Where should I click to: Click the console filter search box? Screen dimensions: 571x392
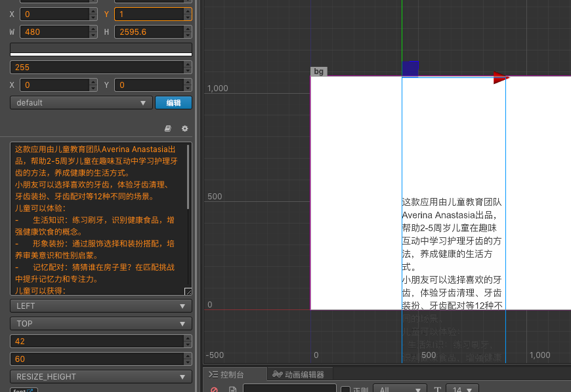[289, 388]
